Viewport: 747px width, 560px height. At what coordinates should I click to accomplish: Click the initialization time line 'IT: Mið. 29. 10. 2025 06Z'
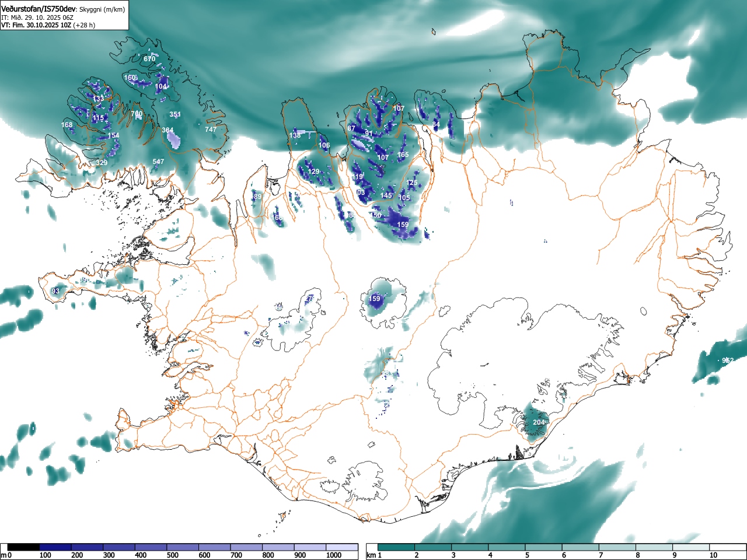(37, 17)
